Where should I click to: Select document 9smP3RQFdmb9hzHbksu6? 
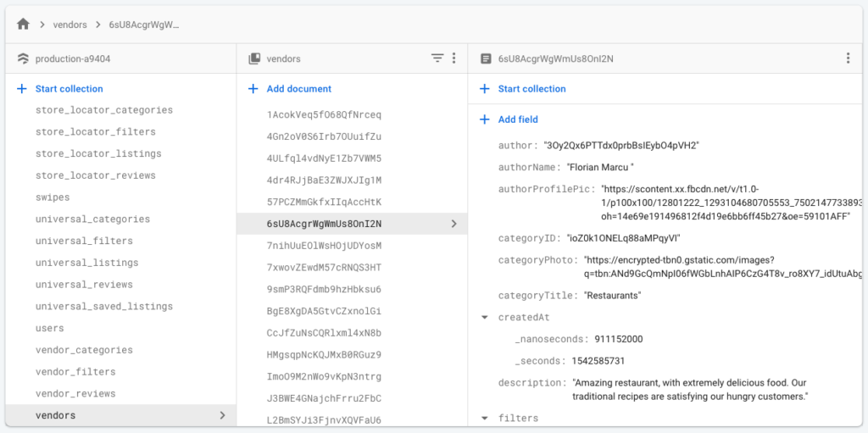pyautogui.click(x=324, y=289)
